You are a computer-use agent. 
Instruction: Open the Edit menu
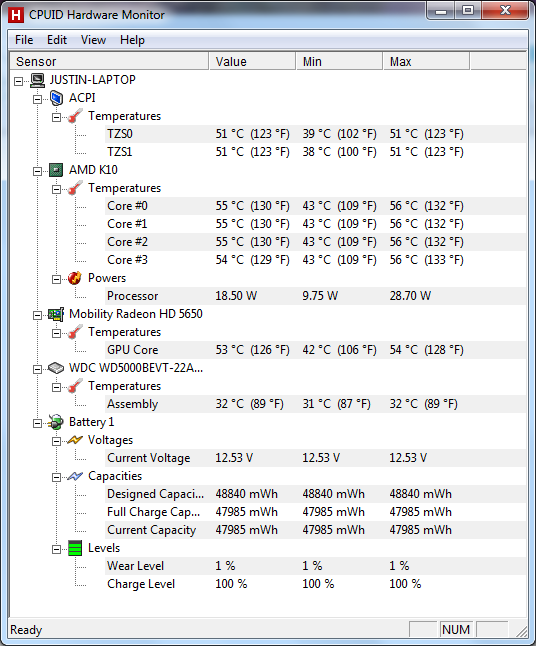pyautogui.click(x=57, y=40)
